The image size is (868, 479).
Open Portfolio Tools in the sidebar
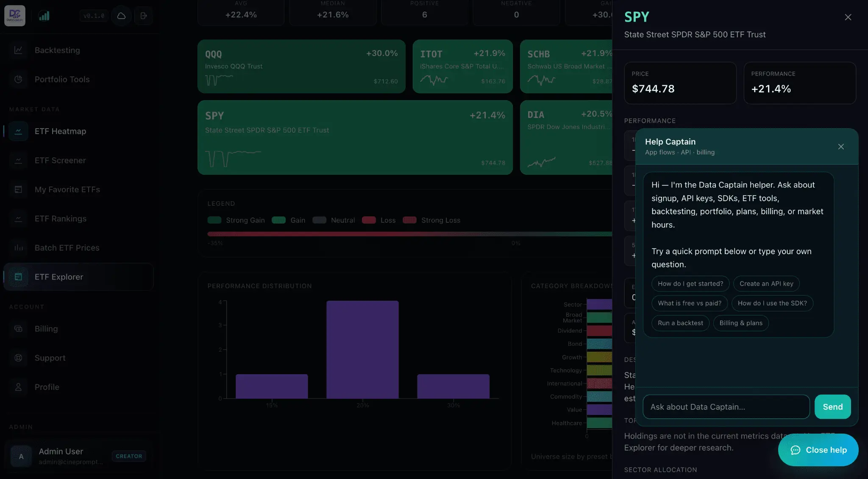pyautogui.click(x=78, y=79)
